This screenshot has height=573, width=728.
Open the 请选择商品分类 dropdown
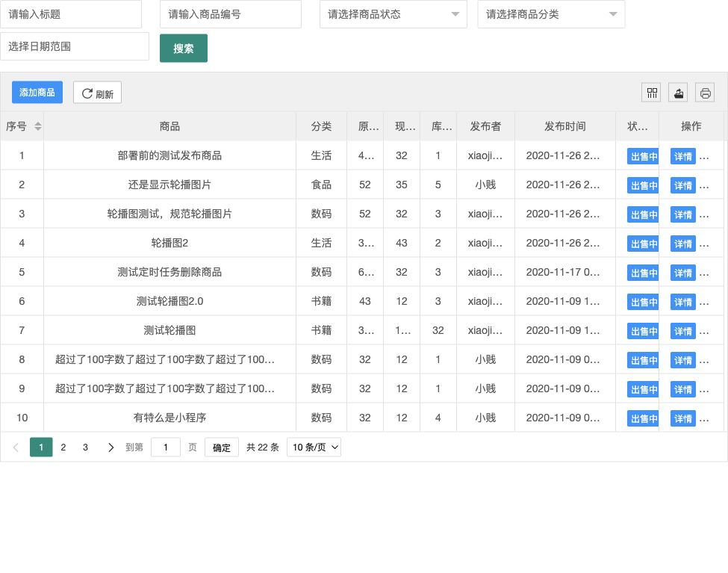(551, 14)
